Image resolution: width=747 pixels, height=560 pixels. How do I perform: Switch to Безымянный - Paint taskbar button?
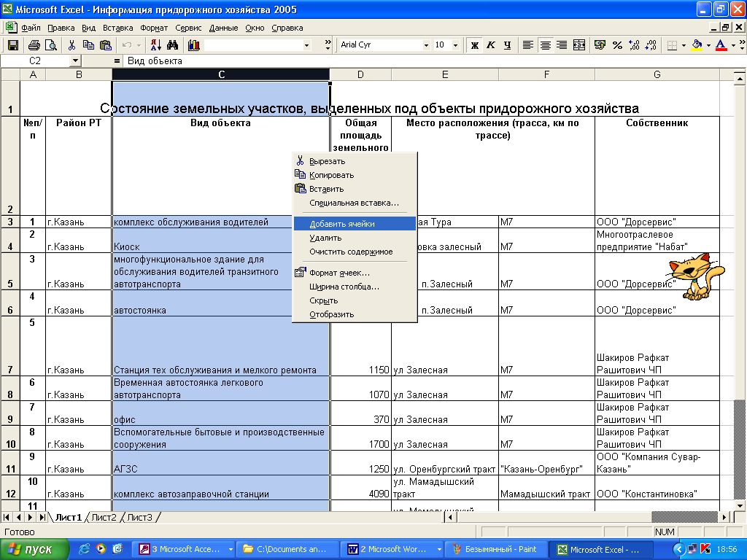(x=495, y=549)
